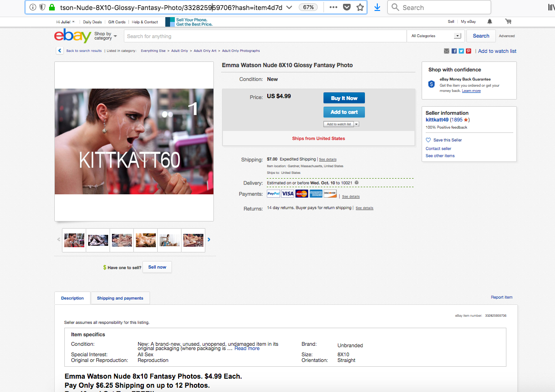Click the Buy It Now button
Viewport: 555px width, 392px height.
tap(344, 98)
